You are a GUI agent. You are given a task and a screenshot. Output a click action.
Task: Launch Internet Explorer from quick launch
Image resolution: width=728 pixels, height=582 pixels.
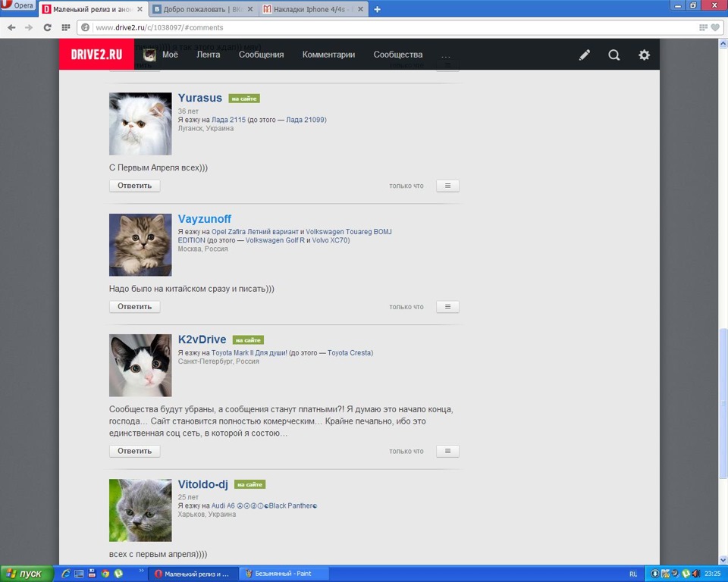pyautogui.click(x=66, y=574)
